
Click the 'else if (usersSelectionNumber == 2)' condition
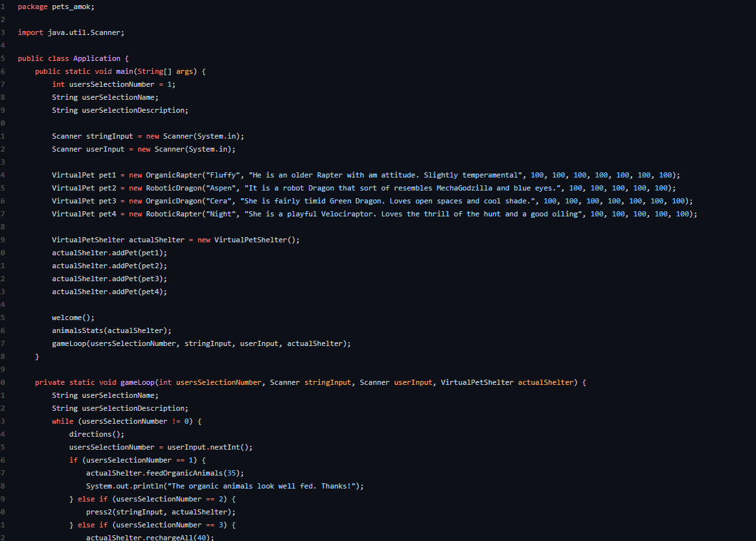[152, 500]
